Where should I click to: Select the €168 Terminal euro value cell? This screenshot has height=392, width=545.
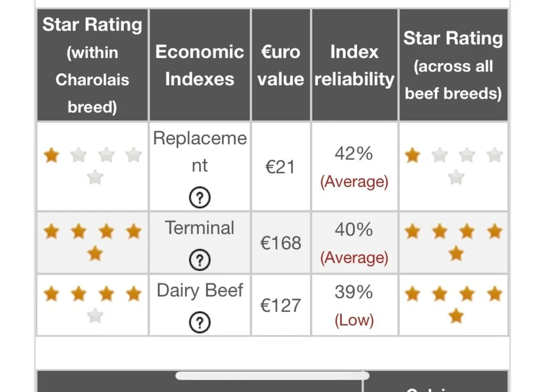pos(281,243)
